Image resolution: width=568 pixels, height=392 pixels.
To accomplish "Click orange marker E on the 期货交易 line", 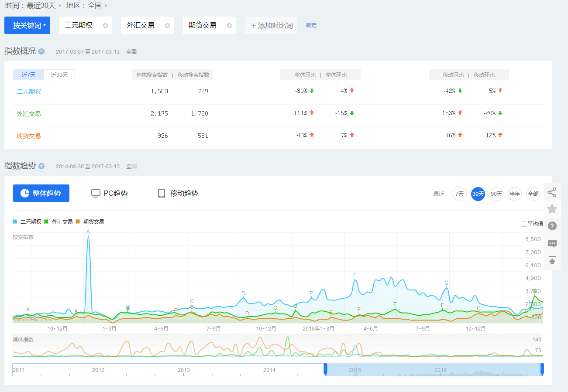I will pos(330,312).
